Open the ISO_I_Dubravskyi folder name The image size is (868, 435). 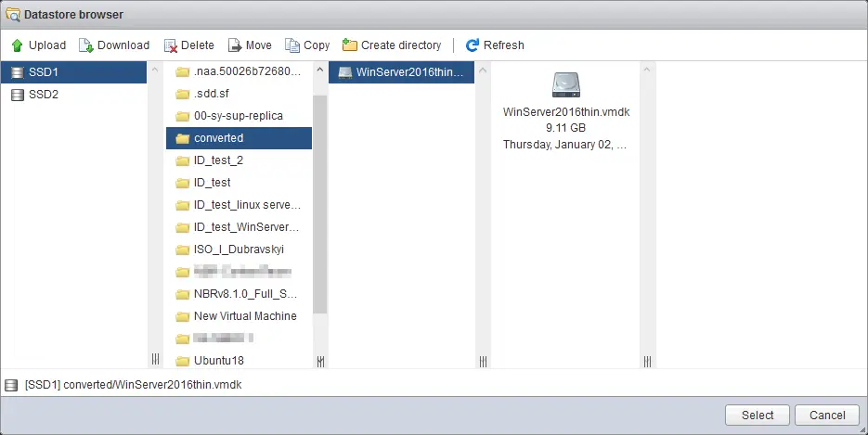(240, 249)
